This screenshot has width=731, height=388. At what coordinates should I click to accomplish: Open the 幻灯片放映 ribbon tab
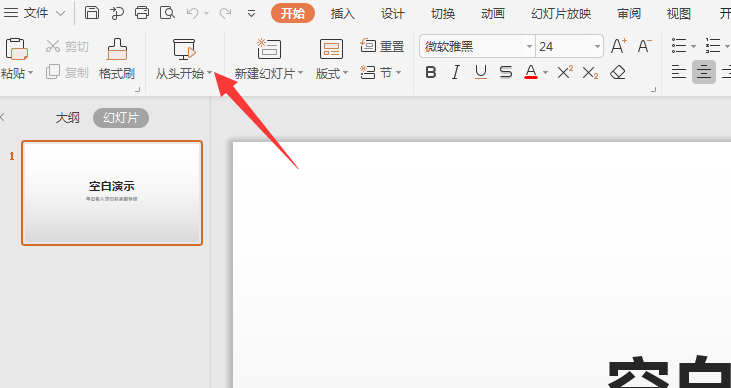[x=561, y=14]
